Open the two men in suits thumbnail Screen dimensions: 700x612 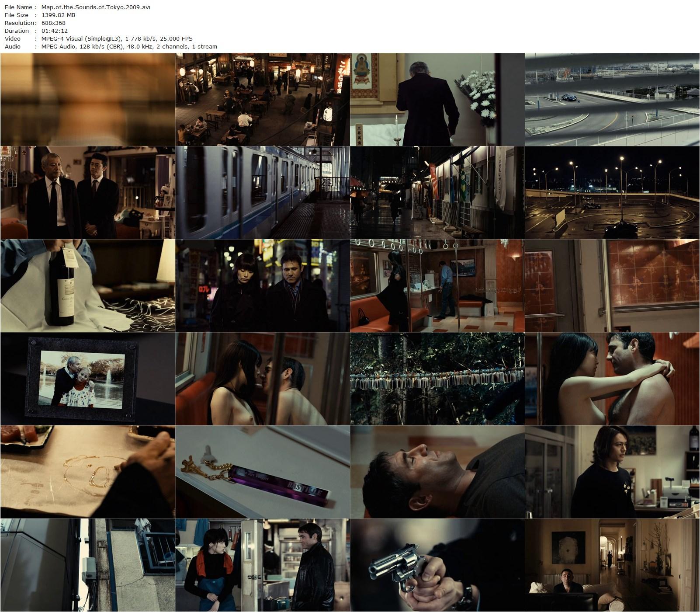point(87,193)
